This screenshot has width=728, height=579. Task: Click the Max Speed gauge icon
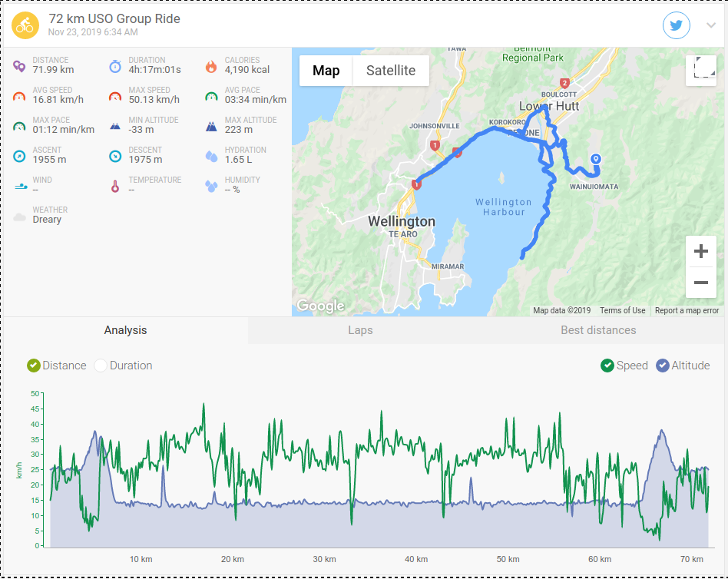(115, 97)
